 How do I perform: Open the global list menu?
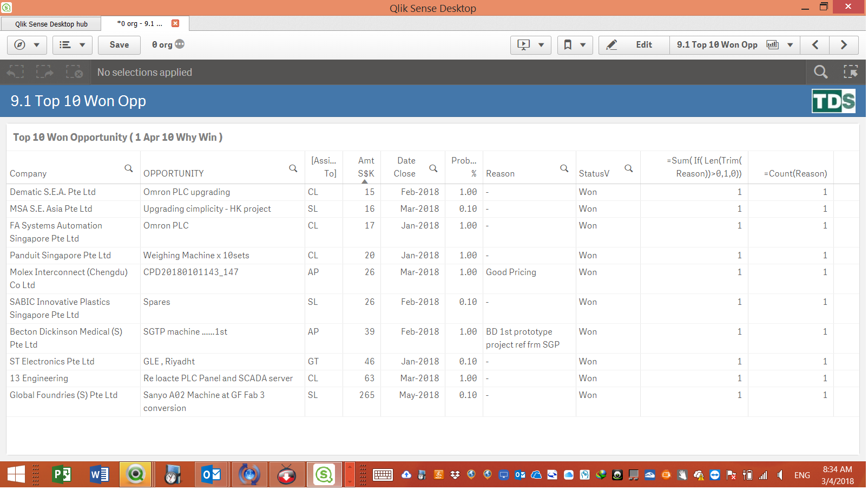coord(73,45)
